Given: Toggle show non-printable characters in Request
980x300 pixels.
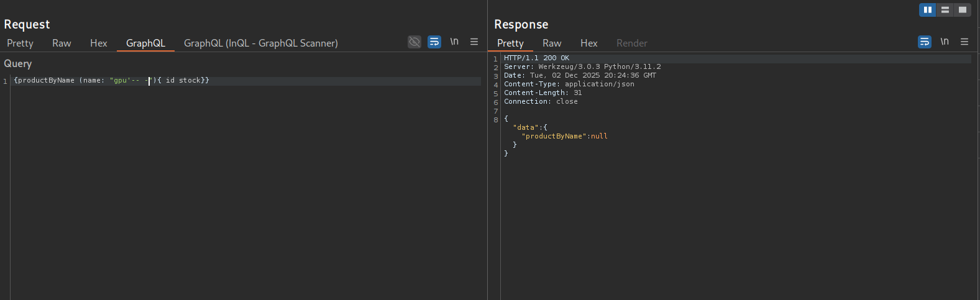Looking at the screenshot, I should pyautogui.click(x=454, y=42).
